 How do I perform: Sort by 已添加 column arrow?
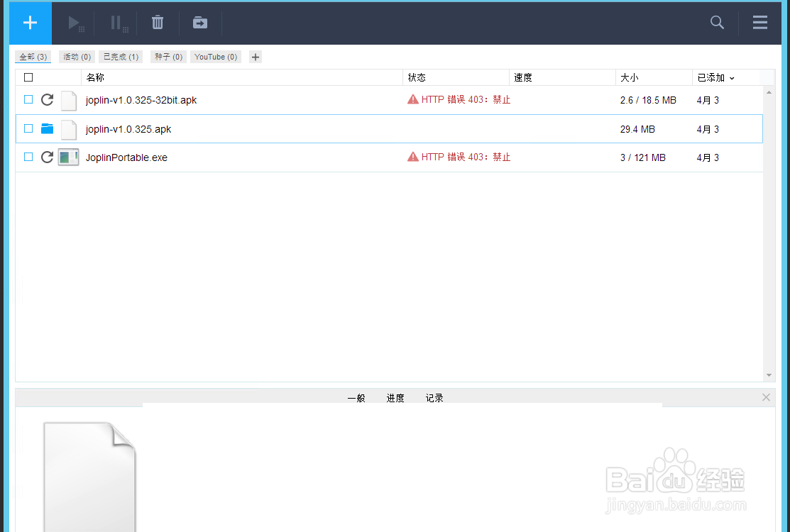tap(732, 78)
